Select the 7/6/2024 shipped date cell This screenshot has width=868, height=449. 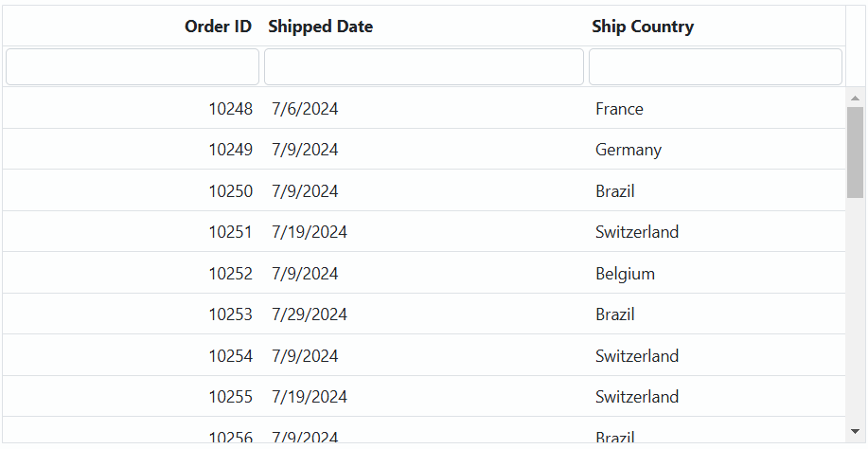pyautogui.click(x=424, y=109)
